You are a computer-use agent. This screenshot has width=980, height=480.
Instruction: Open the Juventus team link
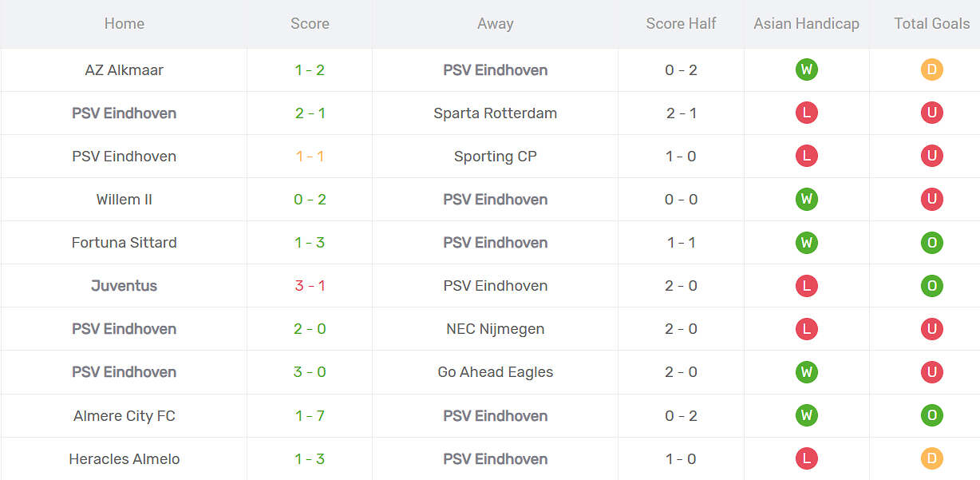tap(124, 285)
